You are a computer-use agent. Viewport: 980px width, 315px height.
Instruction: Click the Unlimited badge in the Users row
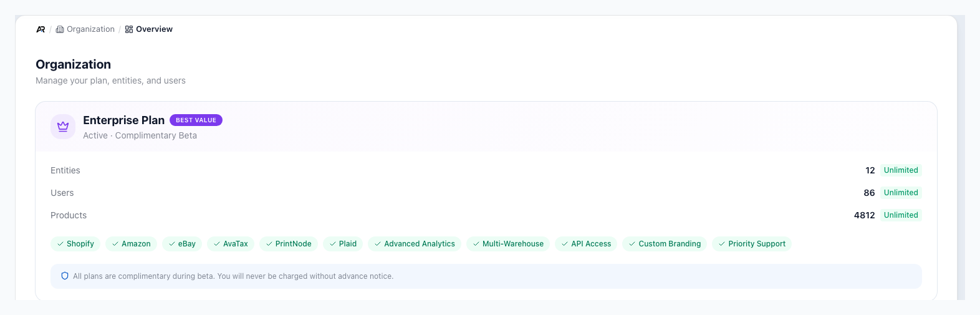901,193
